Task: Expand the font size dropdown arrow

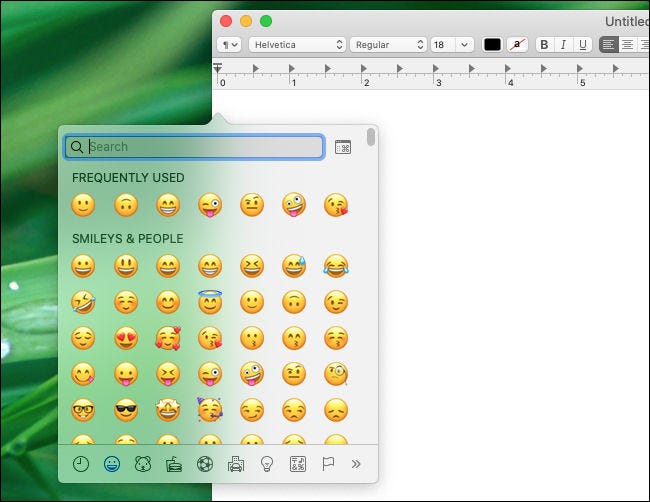Action: [465, 45]
